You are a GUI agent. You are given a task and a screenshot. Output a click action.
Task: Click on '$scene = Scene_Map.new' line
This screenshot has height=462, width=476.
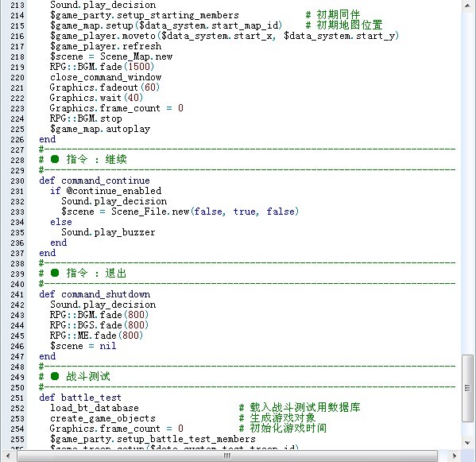tap(111, 56)
